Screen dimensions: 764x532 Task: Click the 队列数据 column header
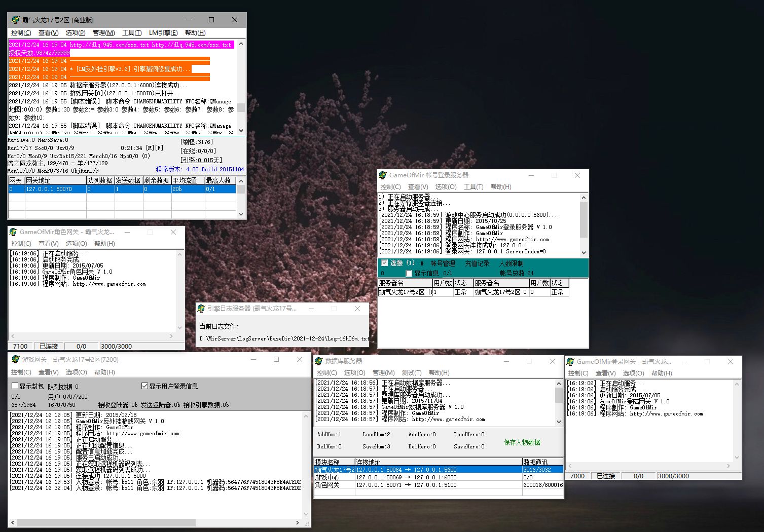click(100, 180)
